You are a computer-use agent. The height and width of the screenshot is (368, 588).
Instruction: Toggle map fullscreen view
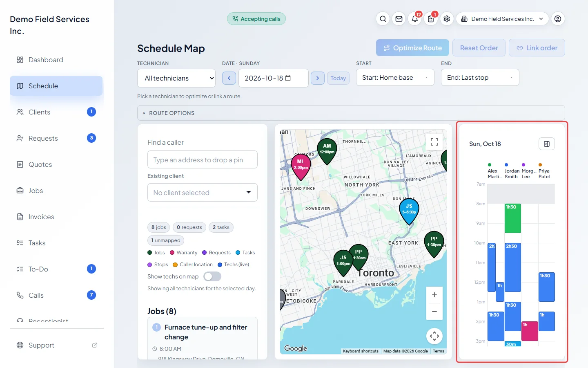click(x=434, y=142)
